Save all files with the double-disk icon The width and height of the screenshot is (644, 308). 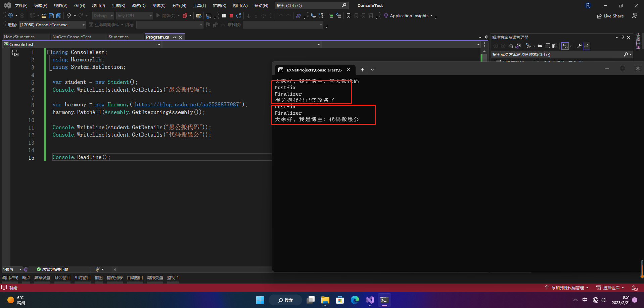pyautogui.click(x=59, y=16)
